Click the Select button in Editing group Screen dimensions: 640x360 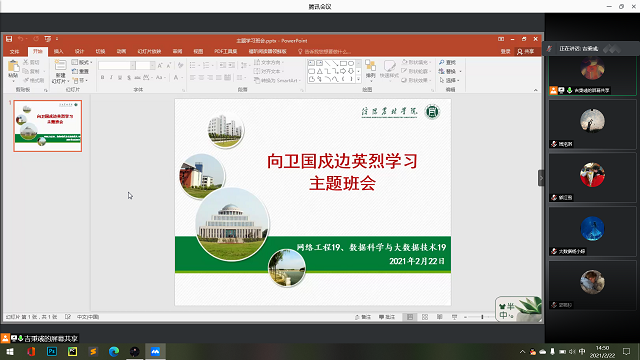pyautogui.click(x=449, y=80)
